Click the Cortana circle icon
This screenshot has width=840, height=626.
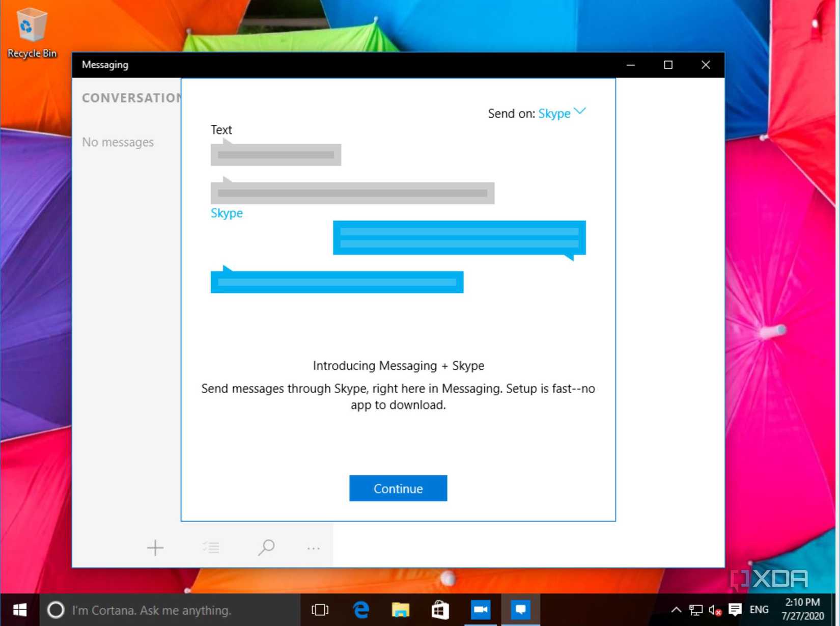55,610
